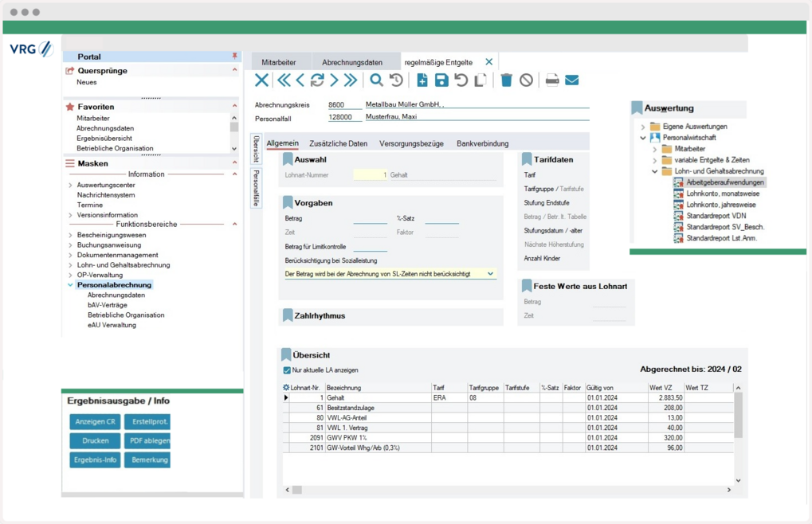This screenshot has height=524, width=812.
Task: Click the block circle-slash icon
Action: click(x=526, y=80)
